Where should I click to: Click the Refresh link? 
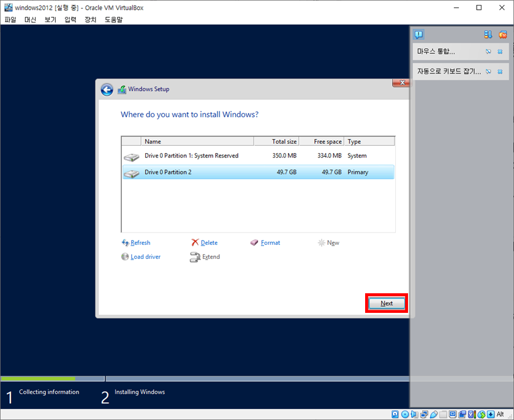coord(140,243)
